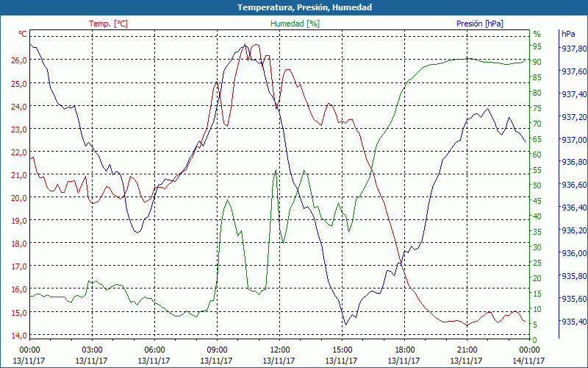
Task: Click pressure axis value 936,60
Action: (x=573, y=185)
